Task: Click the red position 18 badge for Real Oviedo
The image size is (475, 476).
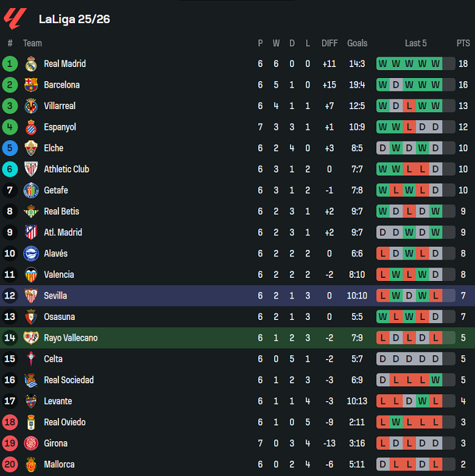Action: point(10,422)
